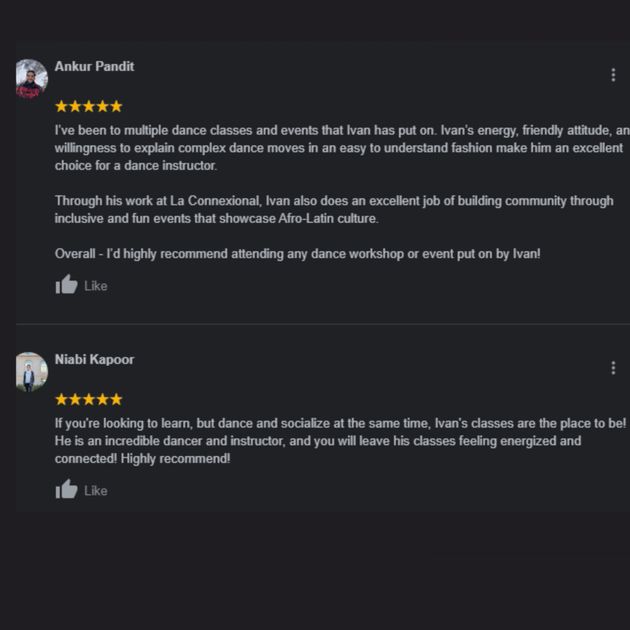Click thumbs-up icon on Niabi Kapoor's review
Image resolution: width=630 pixels, height=630 pixels.
tap(67, 490)
